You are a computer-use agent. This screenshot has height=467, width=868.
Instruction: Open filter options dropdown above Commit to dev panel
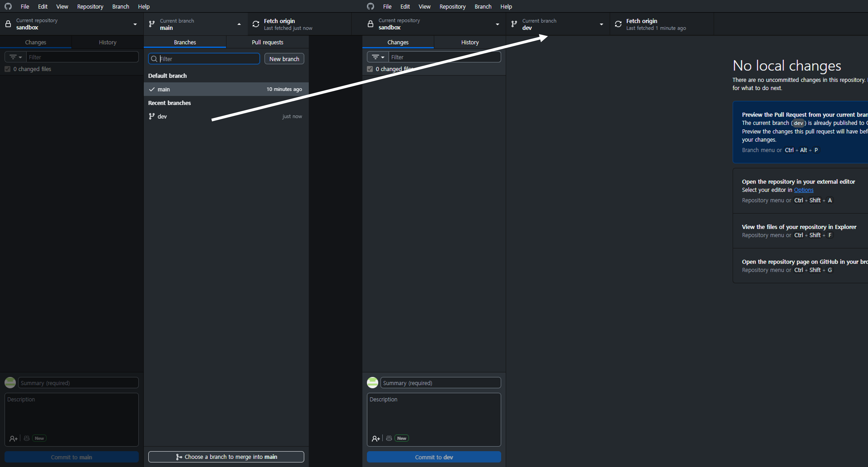click(x=378, y=57)
